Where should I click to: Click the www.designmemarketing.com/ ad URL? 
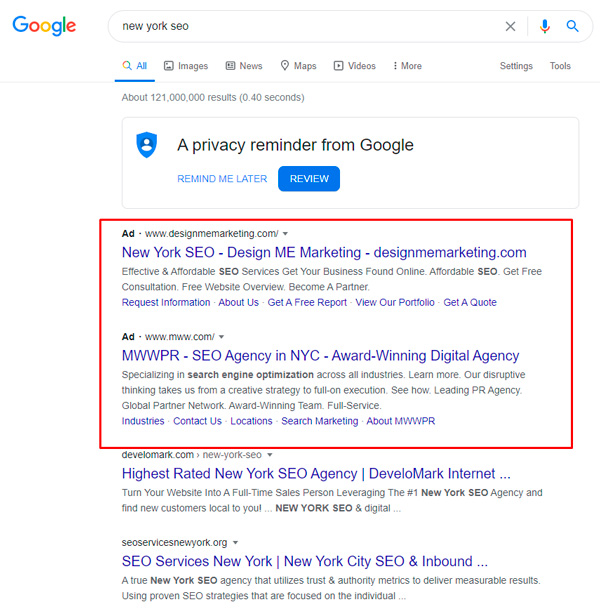pos(212,234)
